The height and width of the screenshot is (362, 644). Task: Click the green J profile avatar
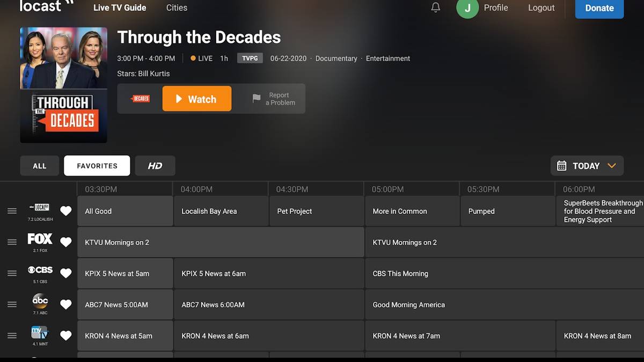tap(467, 8)
